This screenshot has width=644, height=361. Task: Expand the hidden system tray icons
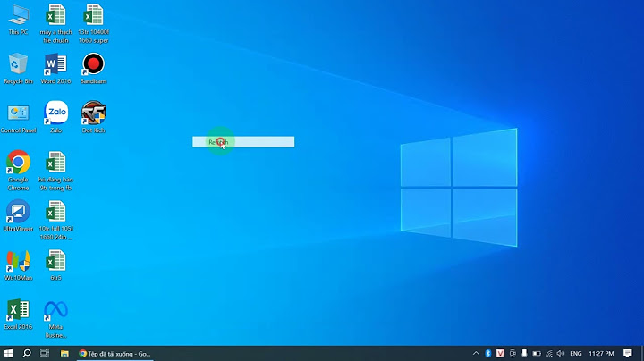tap(476, 353)
